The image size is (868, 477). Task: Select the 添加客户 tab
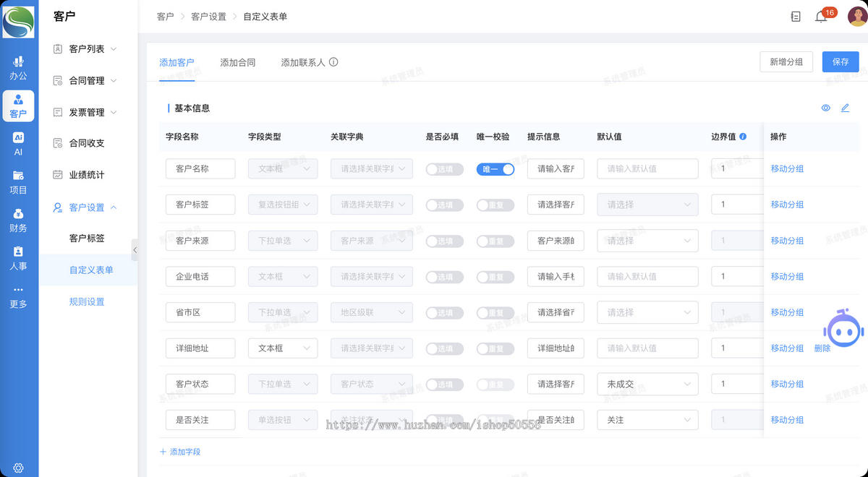(176, 63)
